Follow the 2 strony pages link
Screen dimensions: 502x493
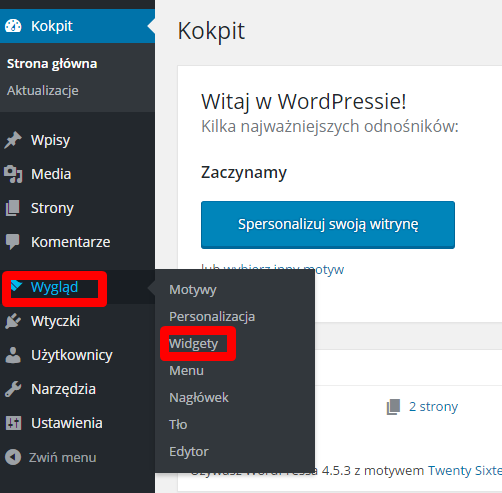[x=433, y=407]
